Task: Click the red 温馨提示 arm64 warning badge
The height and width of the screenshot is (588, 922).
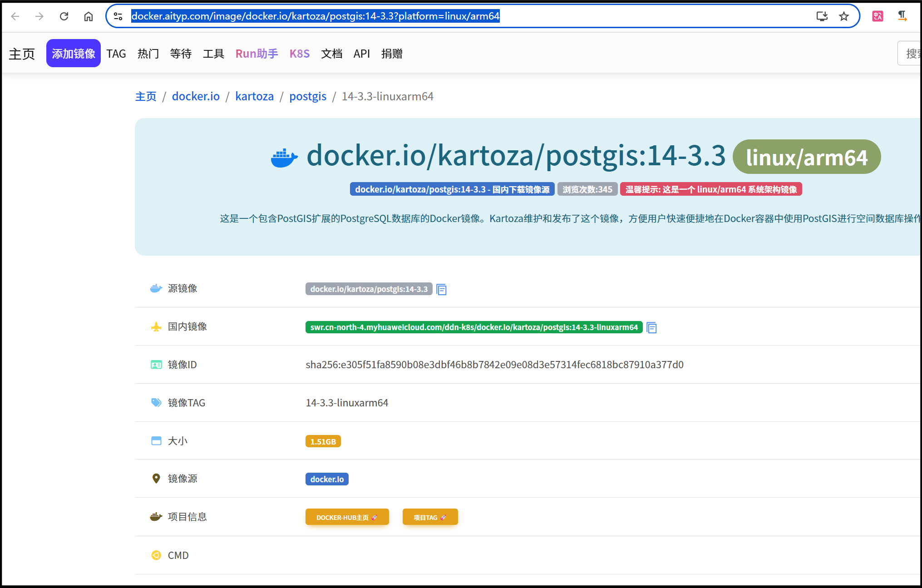Action: pos(711,189)
